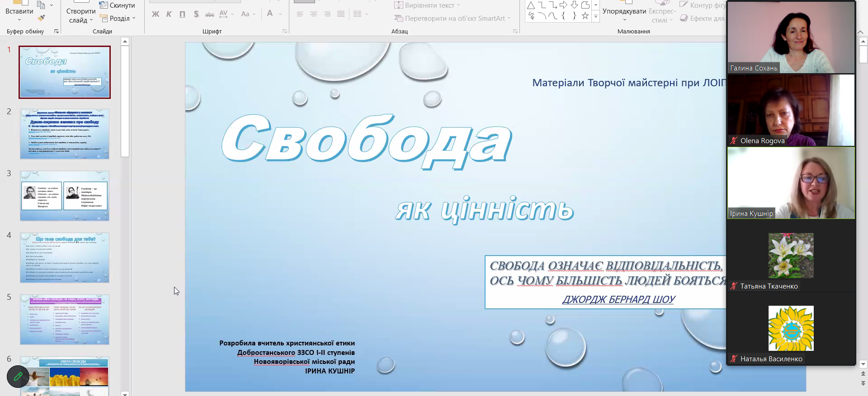Toggle underline formatting (П)

pyautogui.click(x=182, y=14)
